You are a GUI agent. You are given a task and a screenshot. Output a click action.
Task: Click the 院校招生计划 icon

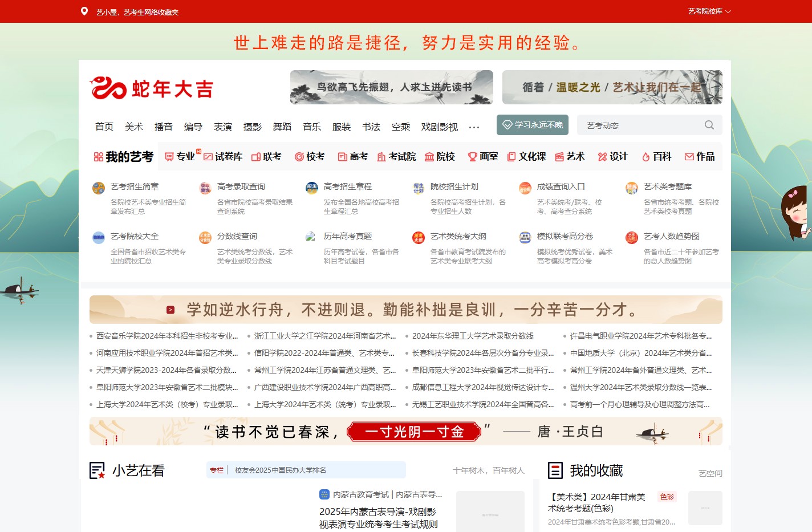pos(419,188)
